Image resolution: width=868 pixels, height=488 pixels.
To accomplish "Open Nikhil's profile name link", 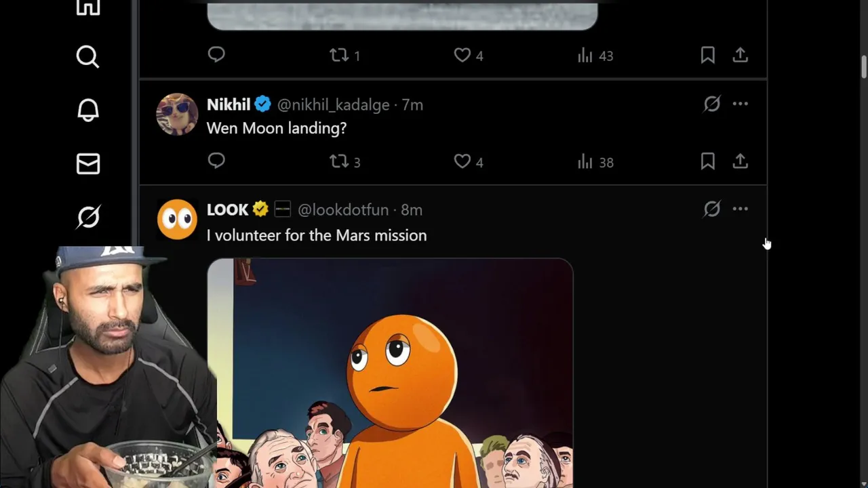I will (x=229, y=104).
